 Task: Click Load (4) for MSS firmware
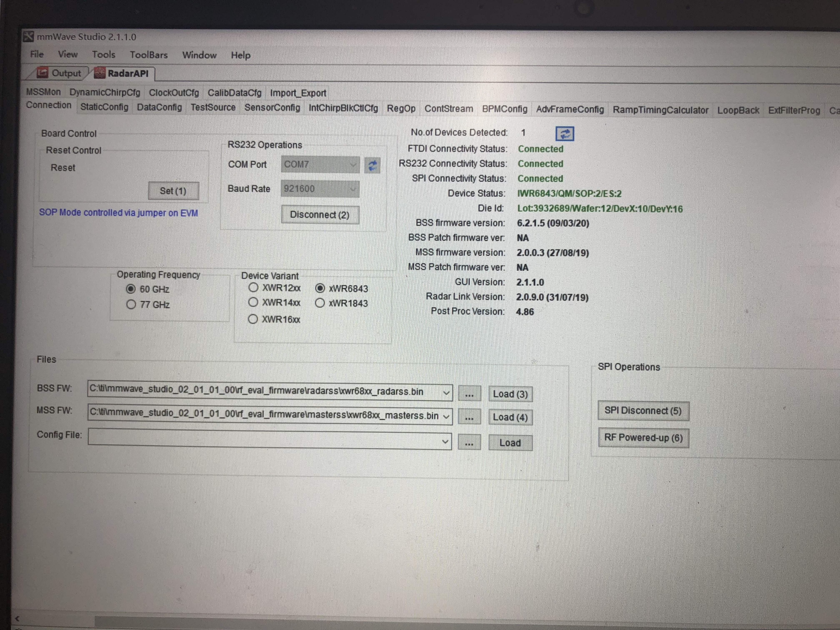tap(510, 417)
